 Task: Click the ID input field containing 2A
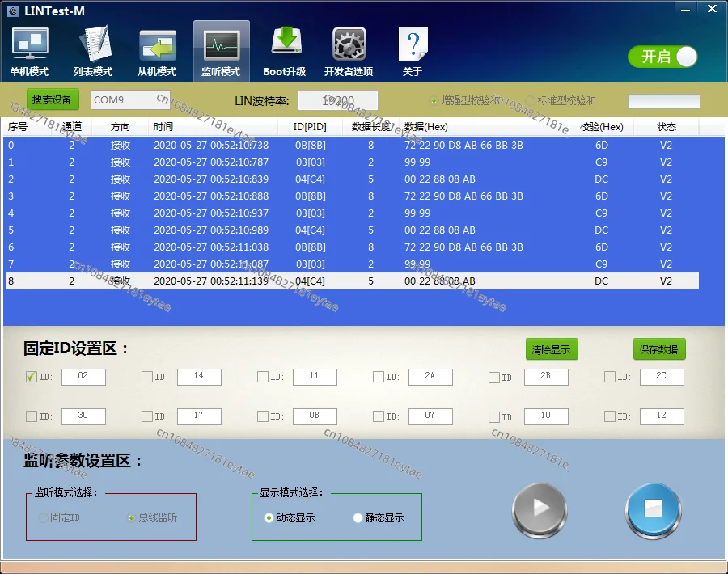click(430, 377)
